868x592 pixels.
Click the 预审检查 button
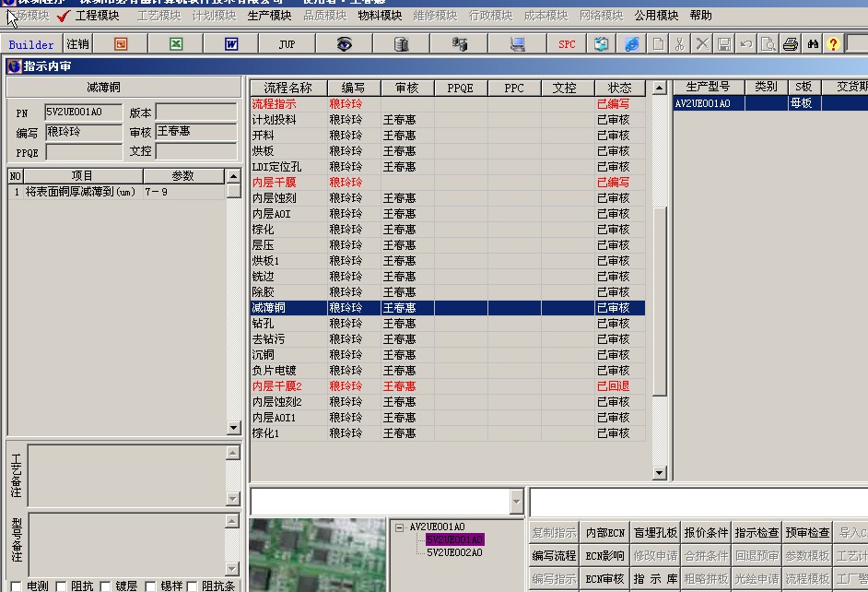pos(807,533)
